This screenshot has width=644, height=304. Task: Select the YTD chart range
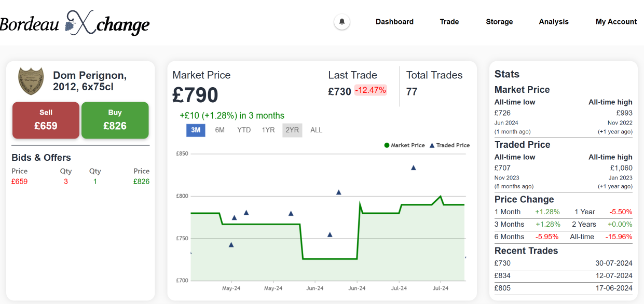244,130
